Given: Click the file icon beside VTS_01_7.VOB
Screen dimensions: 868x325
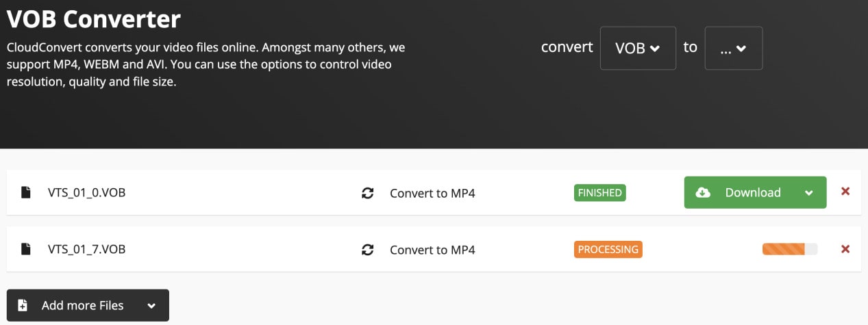Looking at the screenshot, I should coord(26,249).
